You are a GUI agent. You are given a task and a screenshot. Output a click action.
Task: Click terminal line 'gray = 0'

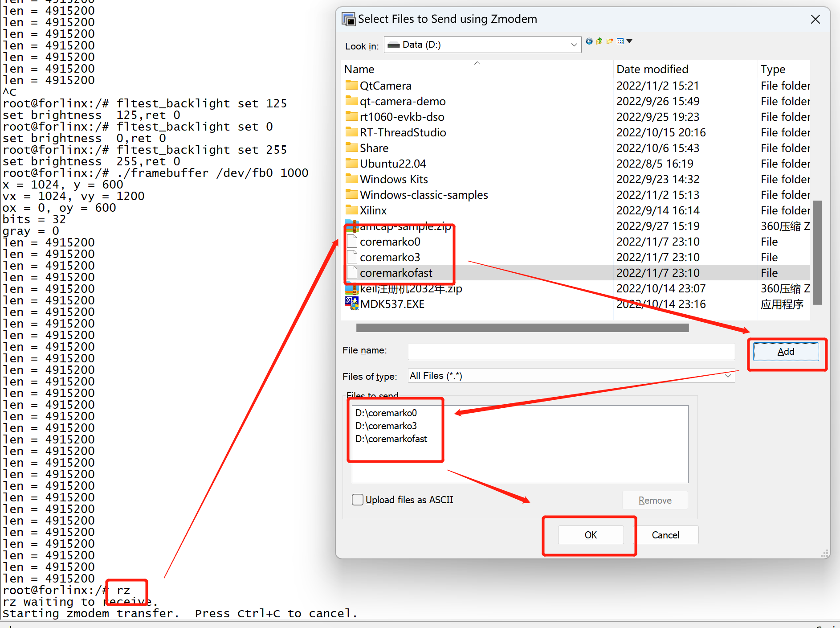[31, 231]
